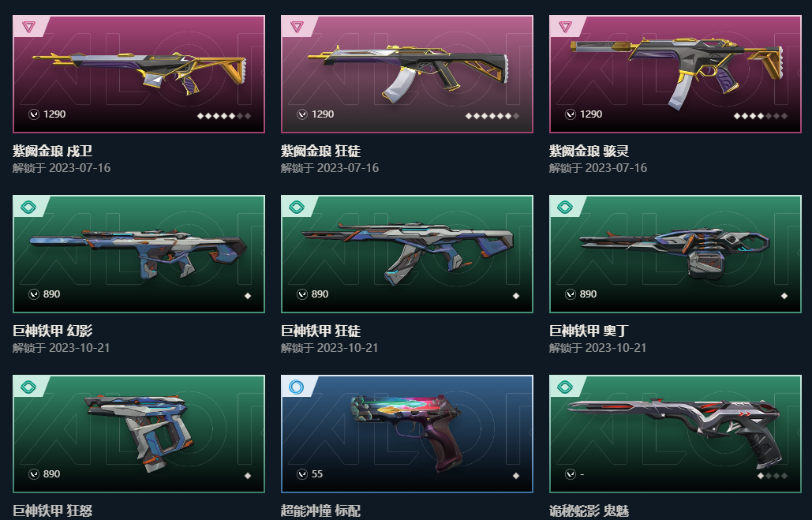Click the 1290 price on 紫阙金琅 骇灵 card
This screenshot has width=812, height=520.
(591, 114)
